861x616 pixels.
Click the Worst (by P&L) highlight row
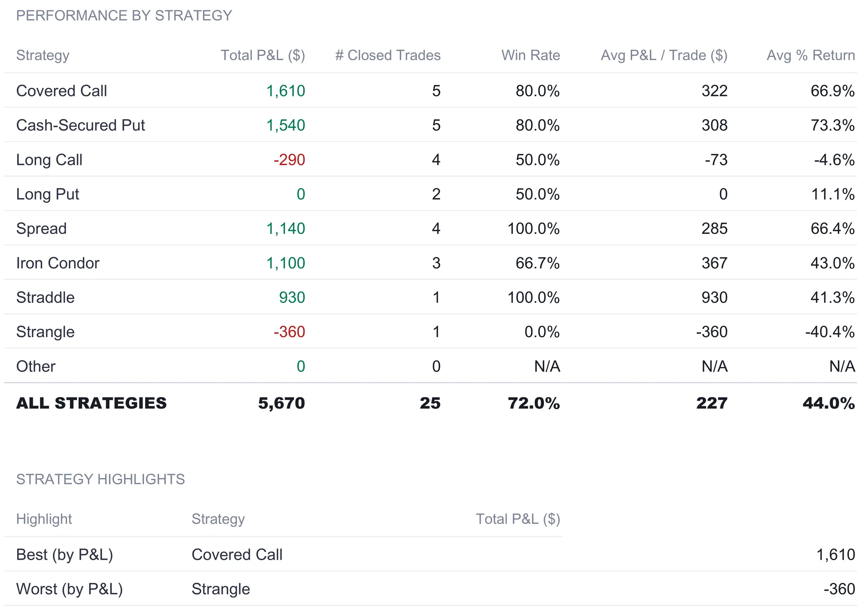(x=430, y=589)
